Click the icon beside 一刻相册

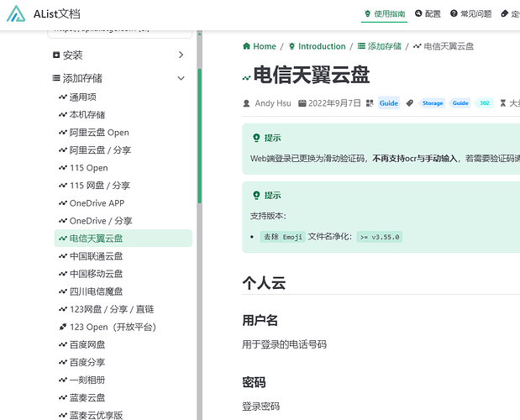coord(63,380)
